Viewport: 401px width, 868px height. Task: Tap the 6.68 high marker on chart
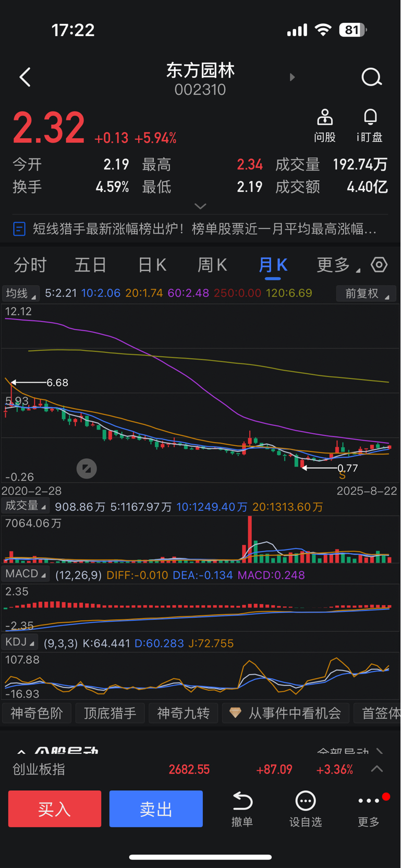[57, 383]
